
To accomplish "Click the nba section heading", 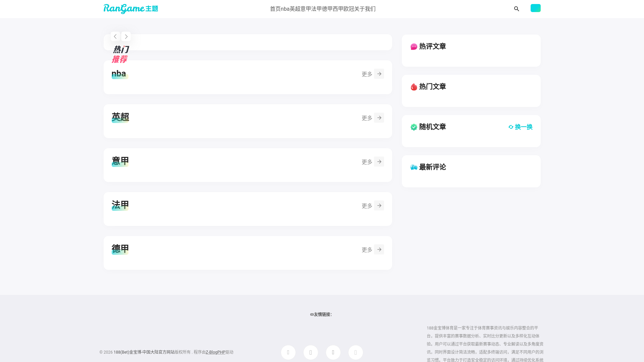I will [119, 74].
